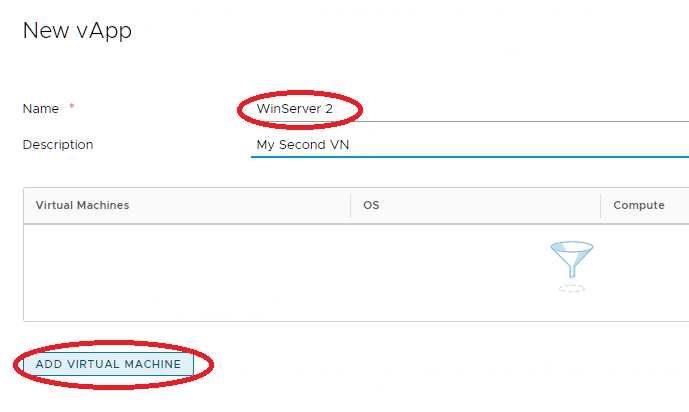Click the Description field label
Viewport: 689px width, 412px height.
click(x=58, y=145)
